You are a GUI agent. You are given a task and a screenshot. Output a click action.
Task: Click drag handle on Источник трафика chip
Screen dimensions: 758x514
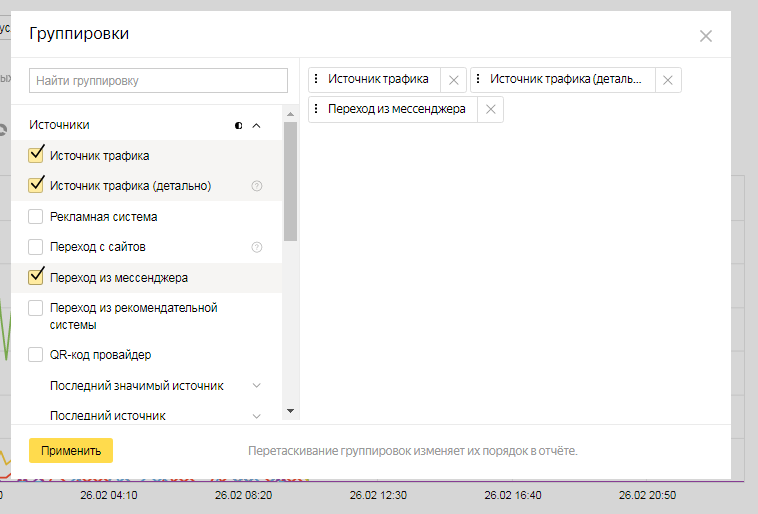[x=317, y=80]
